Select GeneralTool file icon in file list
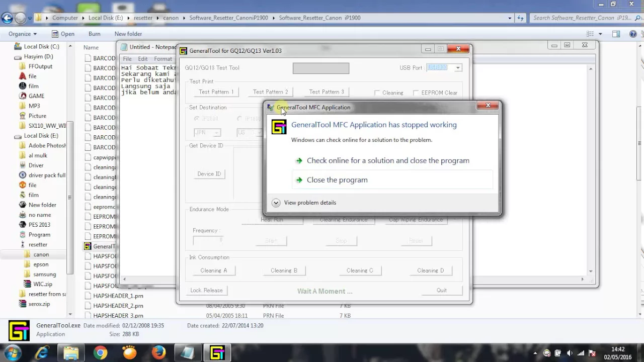644x362 pixels. [88, 246]
